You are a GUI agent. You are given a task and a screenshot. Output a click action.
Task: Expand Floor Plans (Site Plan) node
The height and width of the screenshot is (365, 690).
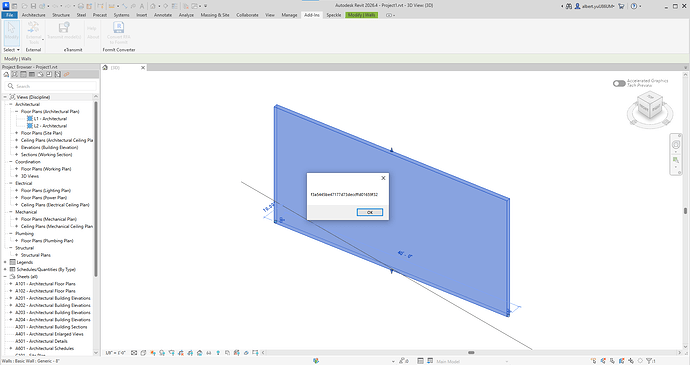pyautogui.click(x=17, y=133)
